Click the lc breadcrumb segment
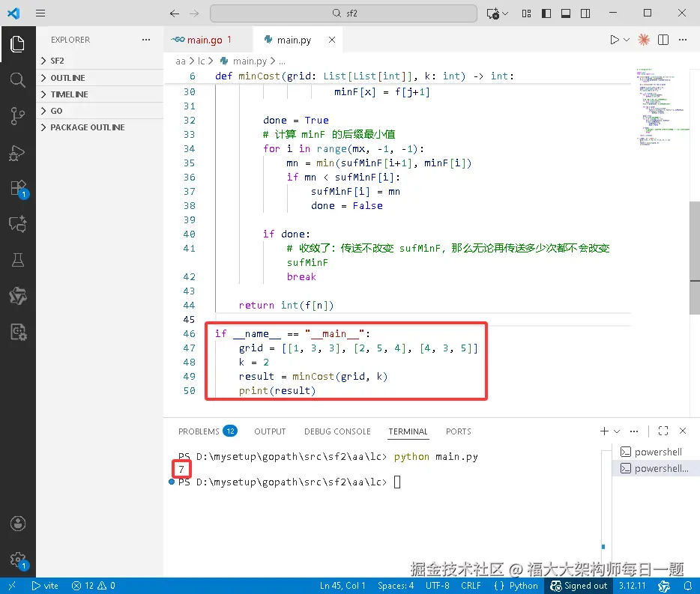This screenshot has width=700, height=594. [x=202, y=61]
